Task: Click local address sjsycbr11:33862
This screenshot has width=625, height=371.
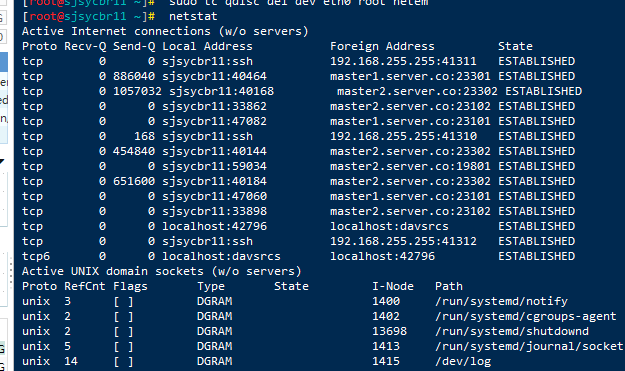Action: 214,106
